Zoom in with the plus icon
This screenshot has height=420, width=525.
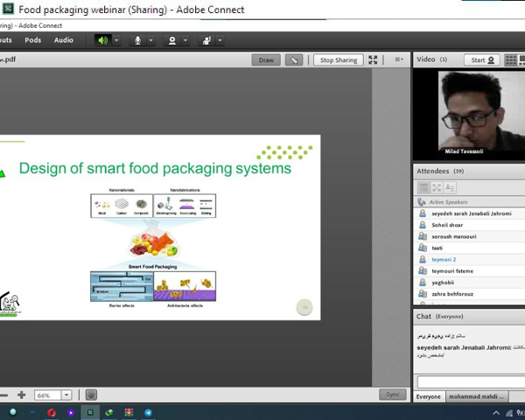[22, 395]
